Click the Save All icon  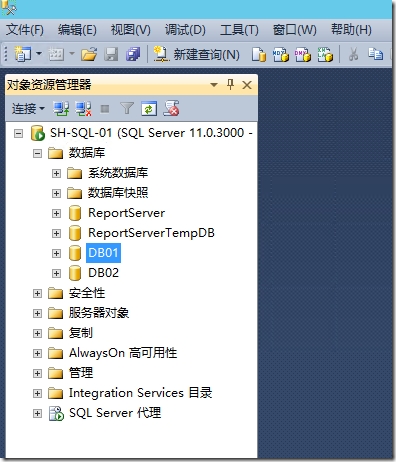[x=133, y=54]
